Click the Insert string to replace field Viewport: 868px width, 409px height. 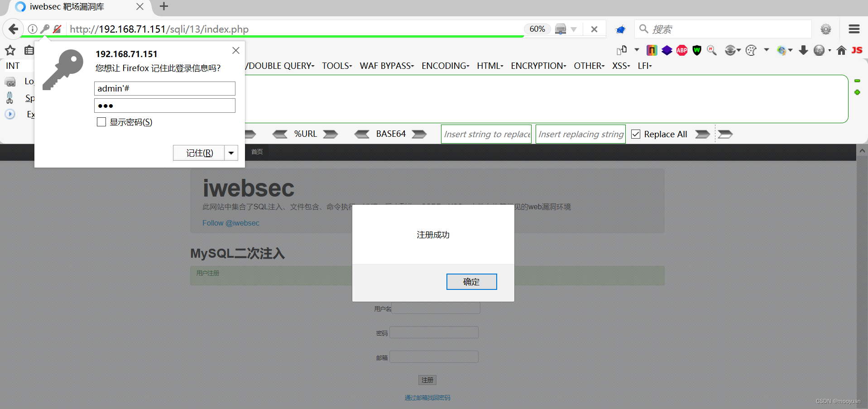(486, 134)
